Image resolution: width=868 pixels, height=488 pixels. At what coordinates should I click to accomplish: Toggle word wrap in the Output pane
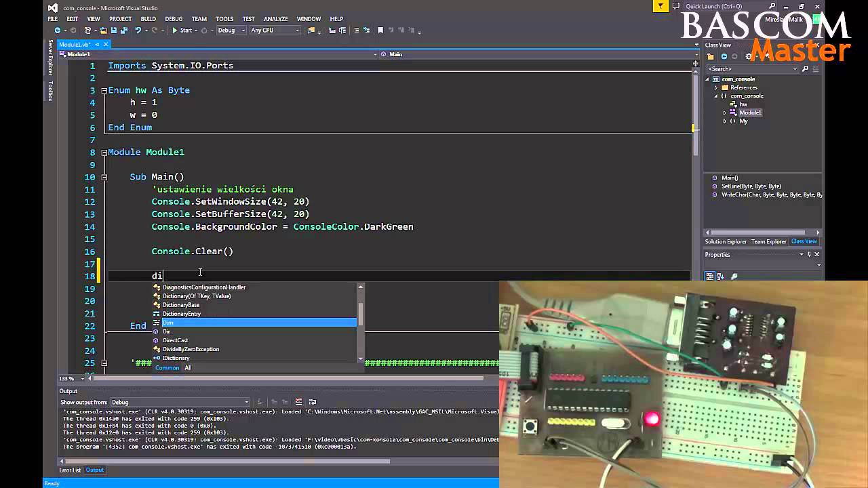point(311,402)
